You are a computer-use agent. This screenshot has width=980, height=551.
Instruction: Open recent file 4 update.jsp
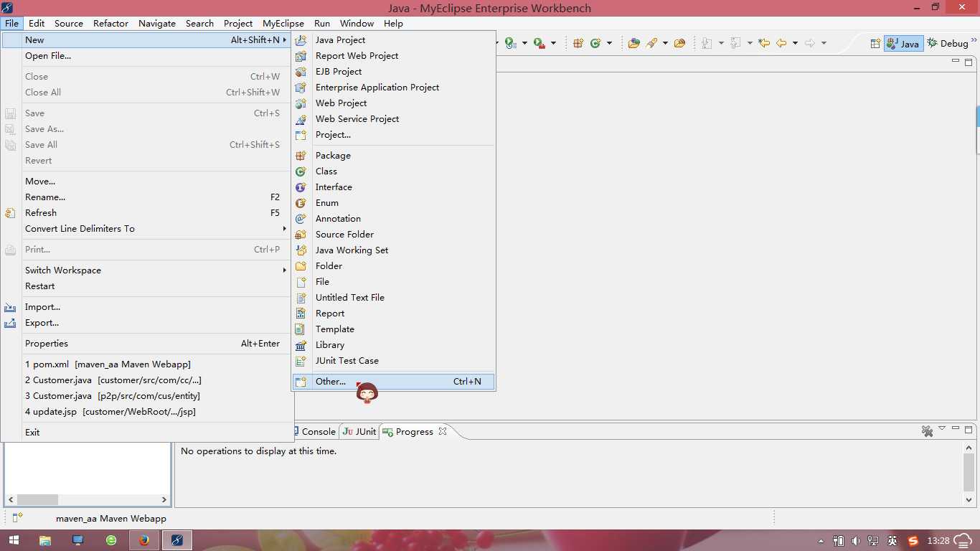(x=147, y=412)
